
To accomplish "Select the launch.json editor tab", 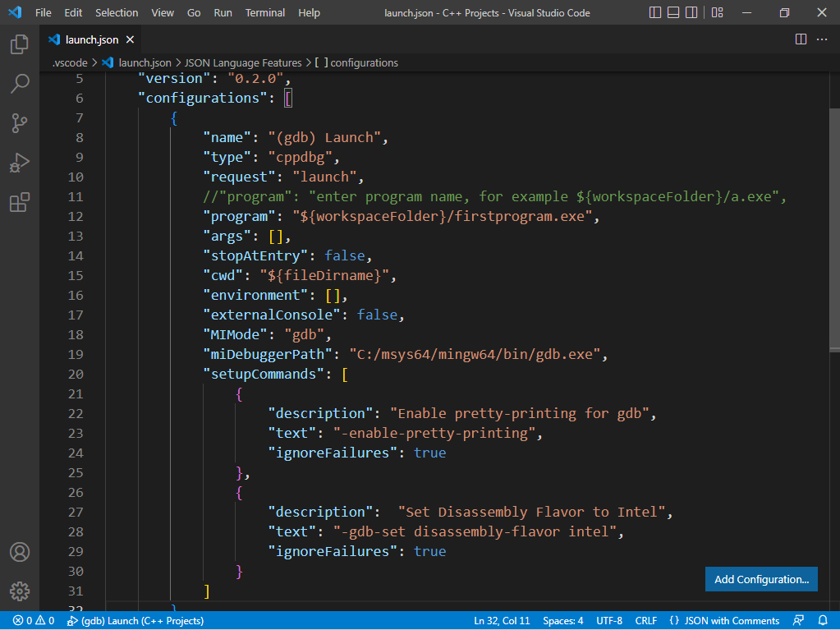I will tap(91, 39).
